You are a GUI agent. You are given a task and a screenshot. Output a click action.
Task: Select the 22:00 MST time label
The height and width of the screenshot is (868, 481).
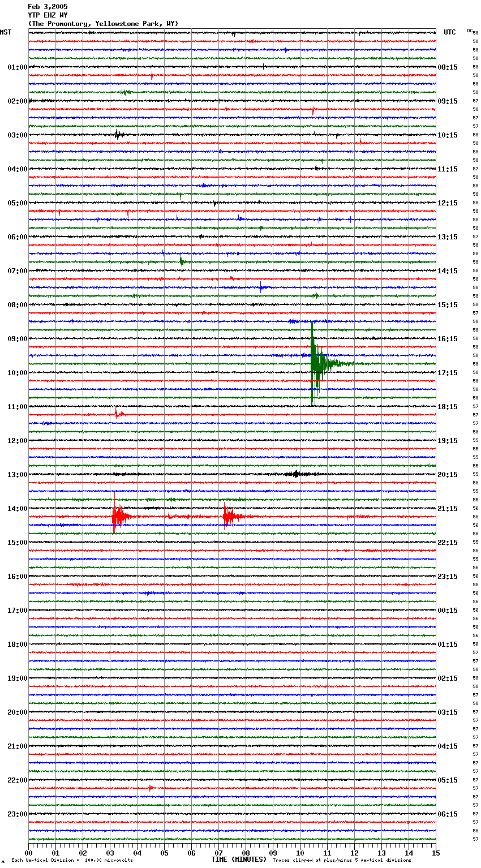click(x=18, y=780)
